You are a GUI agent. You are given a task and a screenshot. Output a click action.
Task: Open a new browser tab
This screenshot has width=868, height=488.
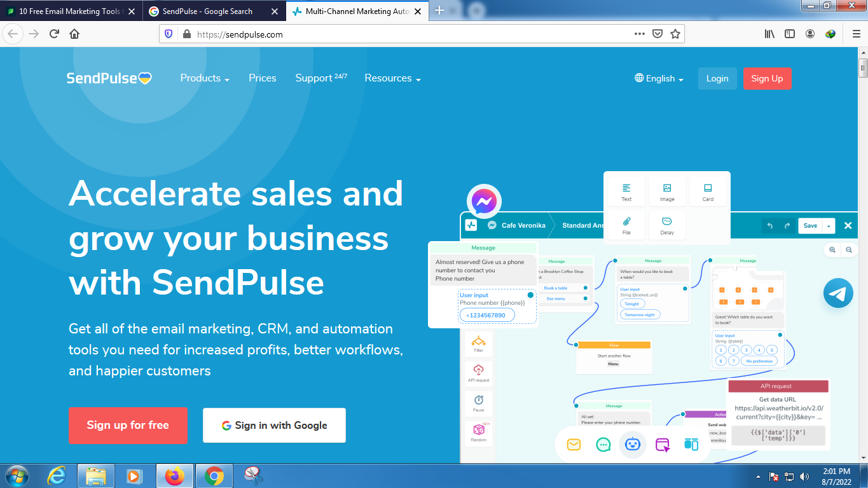[x=439, y=11]
